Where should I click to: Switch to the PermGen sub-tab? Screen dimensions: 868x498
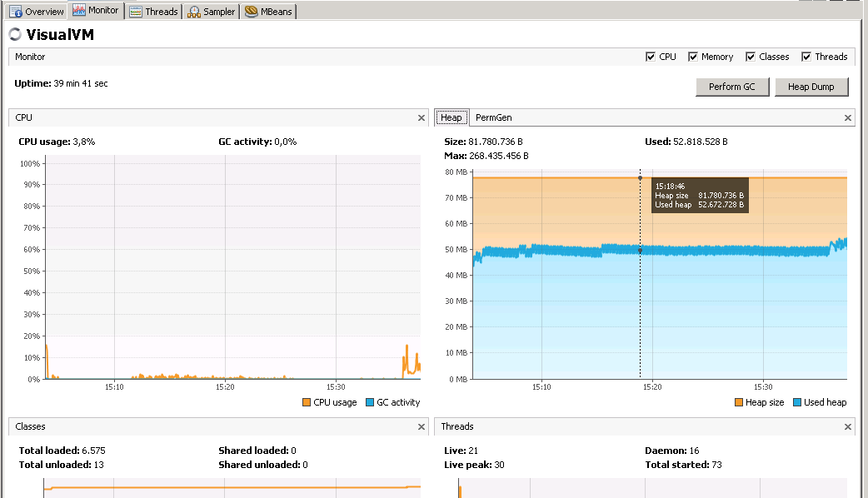pos(493,117)
